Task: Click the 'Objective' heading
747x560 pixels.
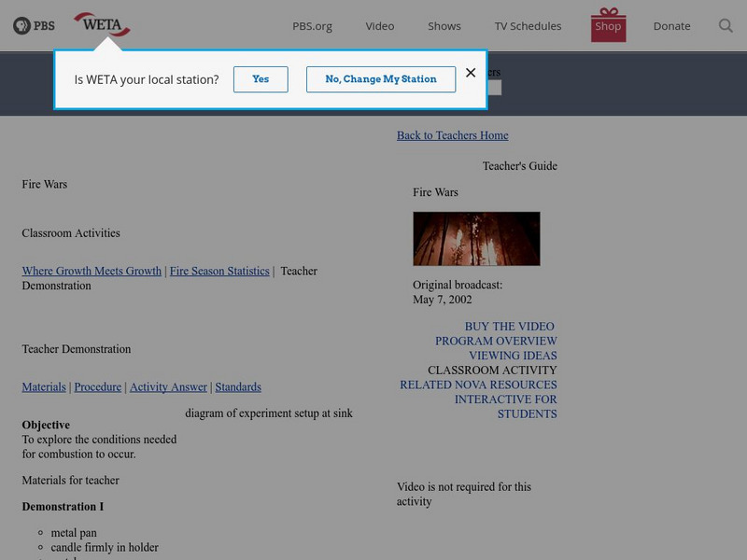Action: point(46,425)
